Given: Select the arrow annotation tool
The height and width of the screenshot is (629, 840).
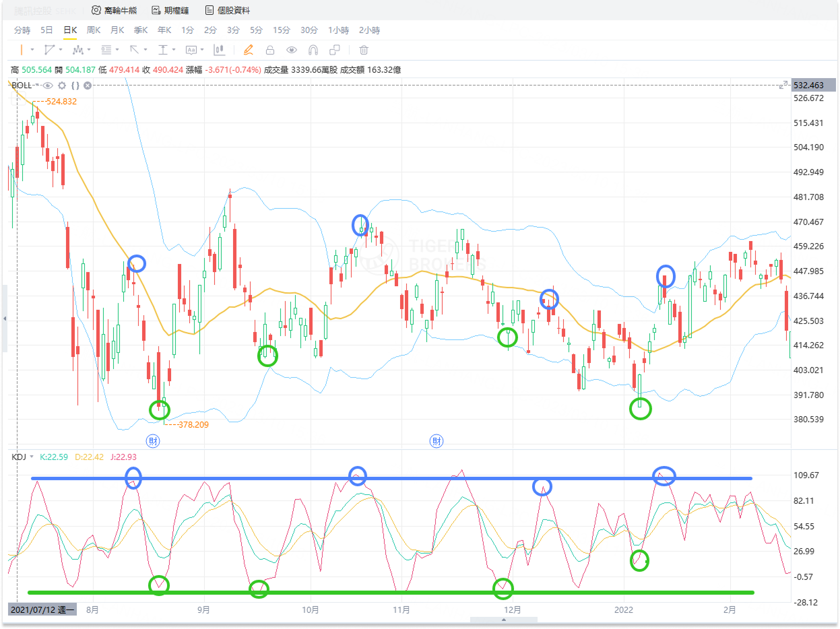Looking at the screenshot, I should pyautogui.click(x=134, y=50).
